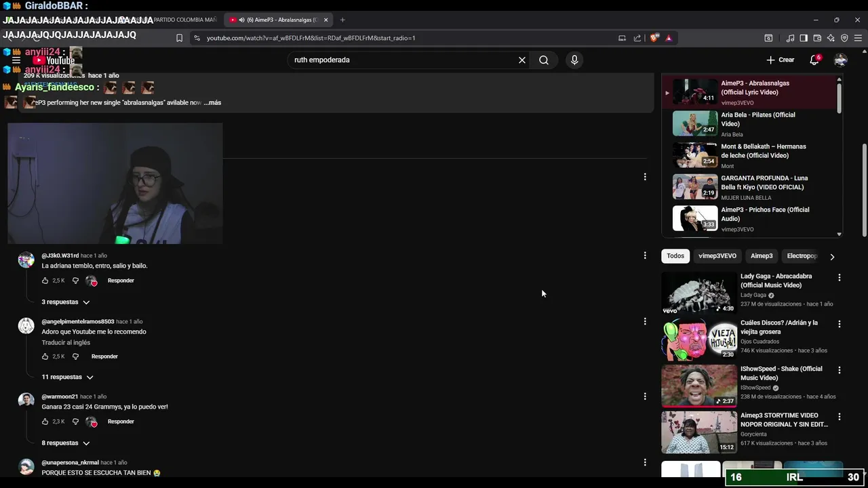The width and height of the screenshot is (868, 488).
Task: Reply to J3k0.W31rd with Responder
Action: pos(121,281)
